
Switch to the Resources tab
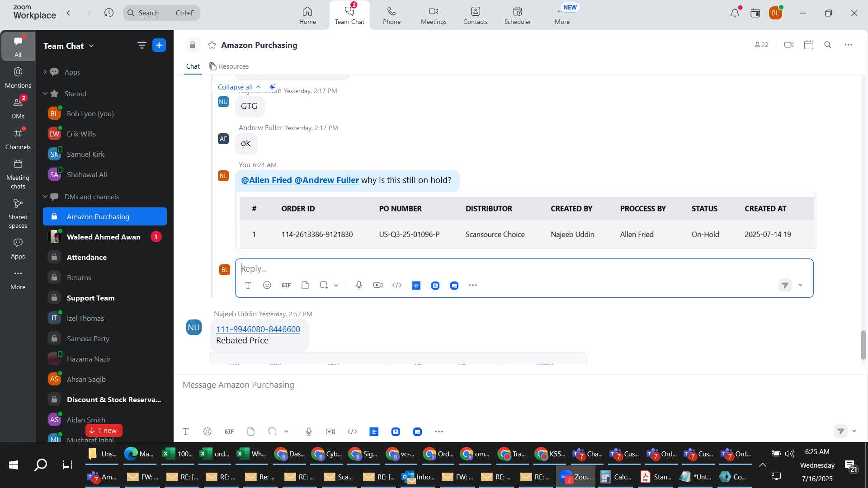[x=229, y=66]
